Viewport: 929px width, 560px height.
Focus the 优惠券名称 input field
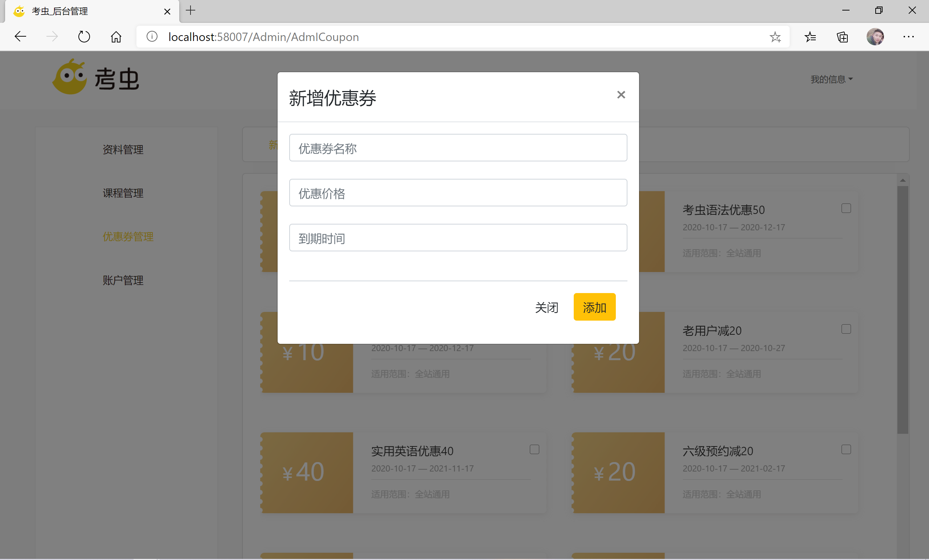(458, 148)
